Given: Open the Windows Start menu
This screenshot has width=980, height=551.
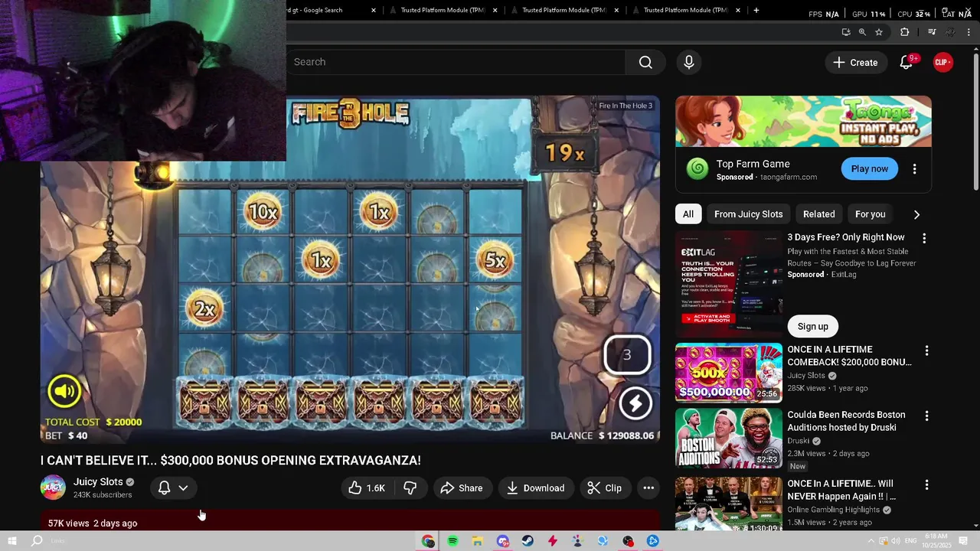Looking at the screenshot, I should point(12,541).
